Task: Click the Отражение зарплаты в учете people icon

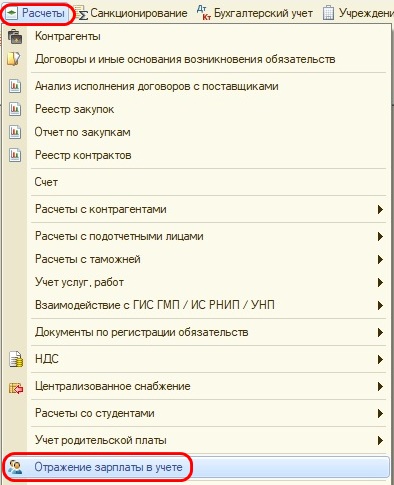Action: coord(15,467)
